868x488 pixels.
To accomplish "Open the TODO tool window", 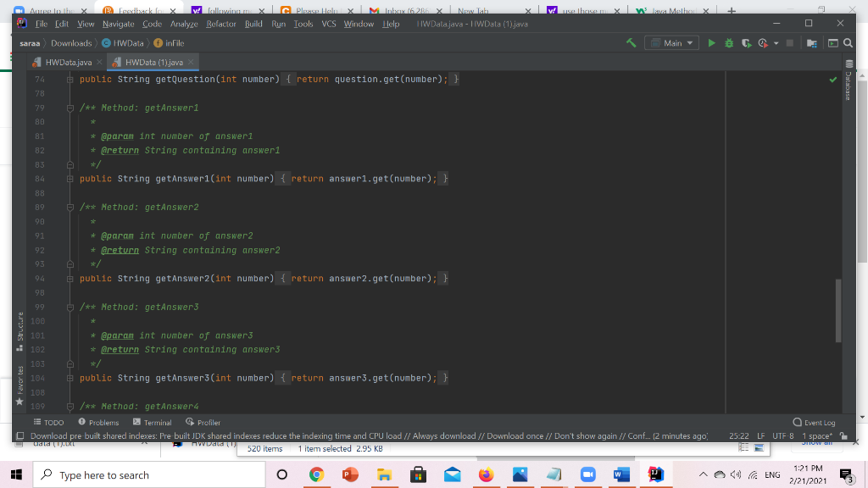I will coord(48,422).
